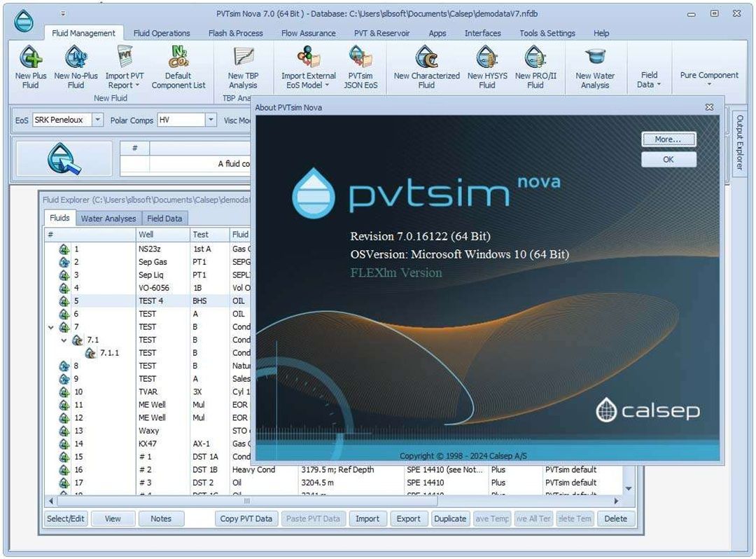Viewport: 756px width, 559px height.
Task: Create a New Plus Fluid
Action: pyautogui.click(x=29, y=67)
